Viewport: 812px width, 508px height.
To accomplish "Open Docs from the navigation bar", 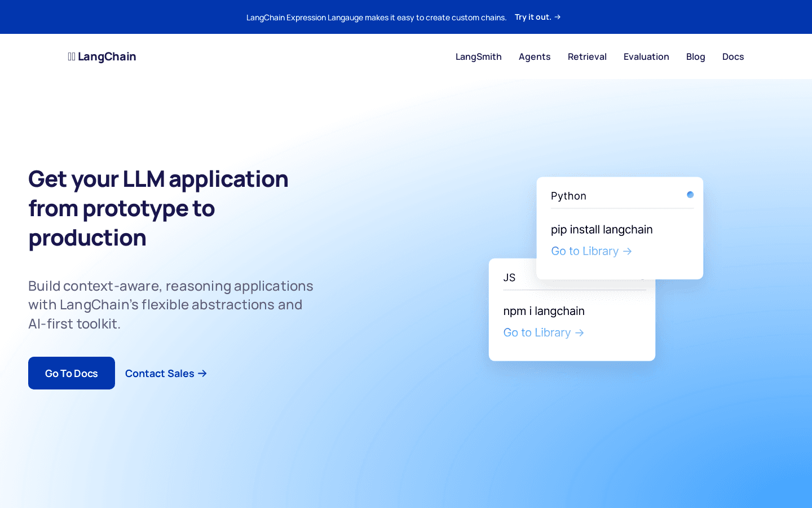I will point(732,56).
